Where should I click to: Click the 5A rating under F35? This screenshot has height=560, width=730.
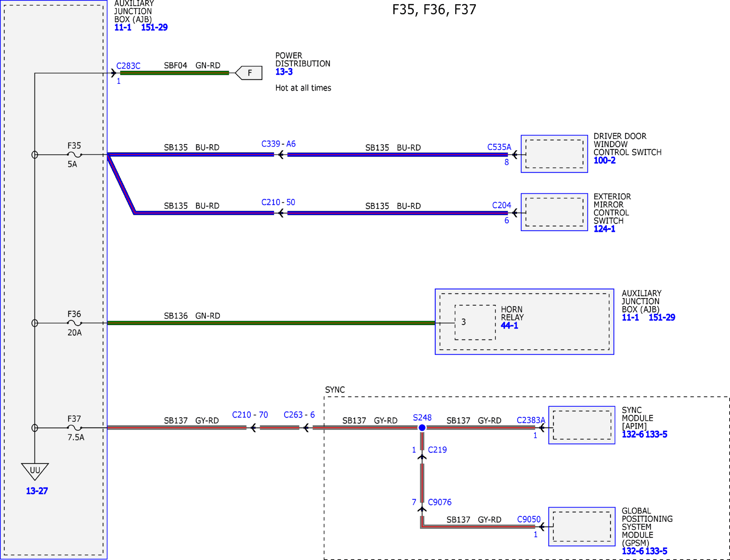click(x=72, y=164)
